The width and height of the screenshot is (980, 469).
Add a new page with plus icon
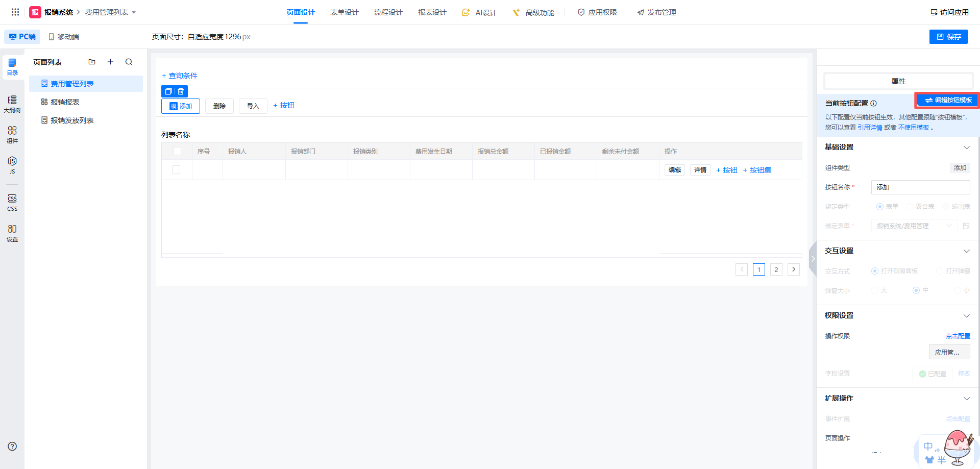point(110,62)
